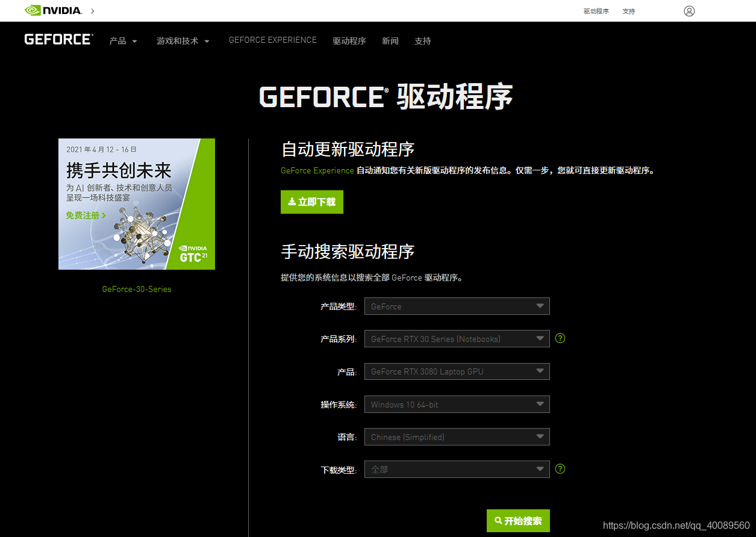Open the 下载类型 dropdown showing 全部
The width and height of the screenshot is (756, 537).
(x=457, y=469)
